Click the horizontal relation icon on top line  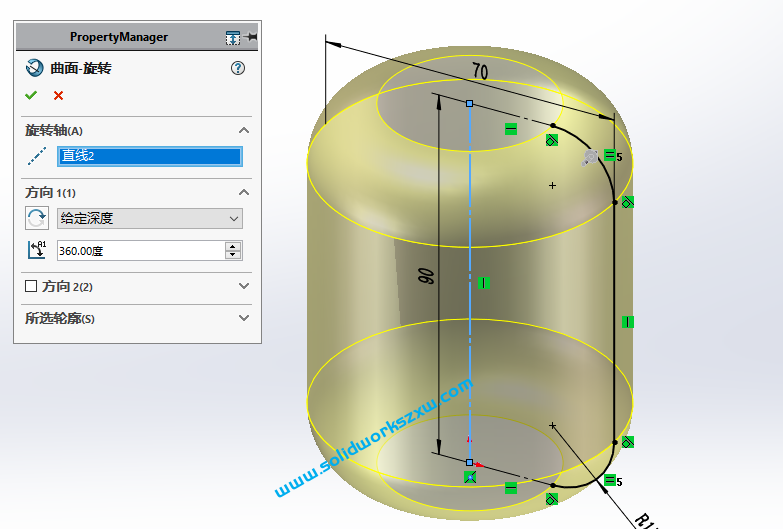click(511, 129)
